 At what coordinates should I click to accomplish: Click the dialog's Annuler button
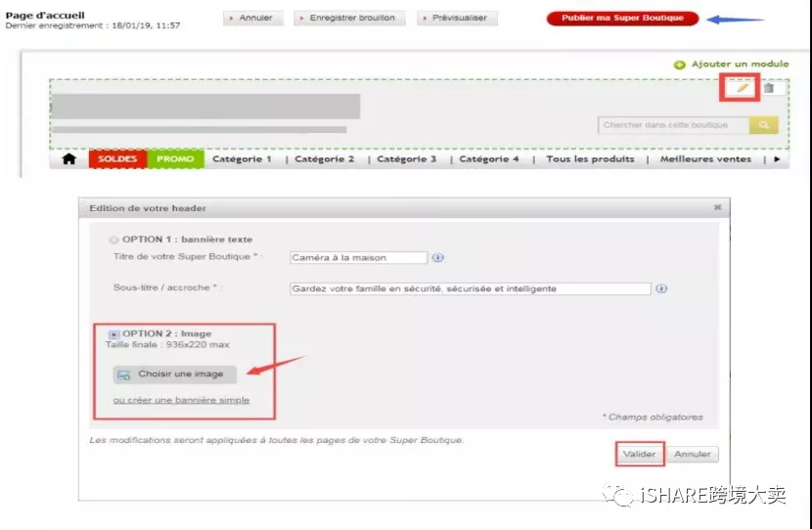[x=693, y=454]
